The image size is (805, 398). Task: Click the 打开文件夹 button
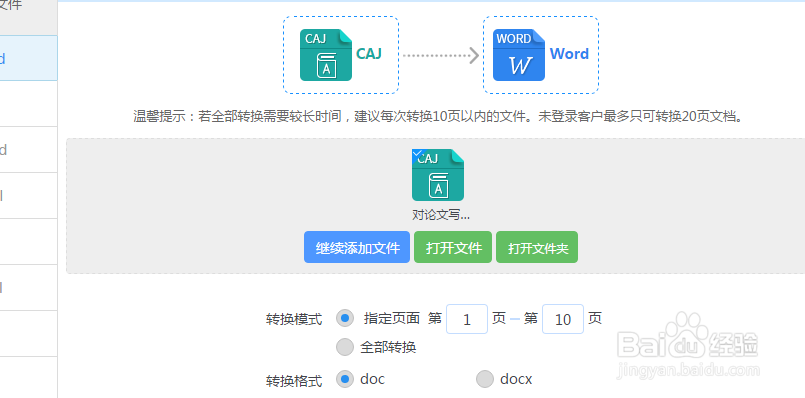[537, 247]
